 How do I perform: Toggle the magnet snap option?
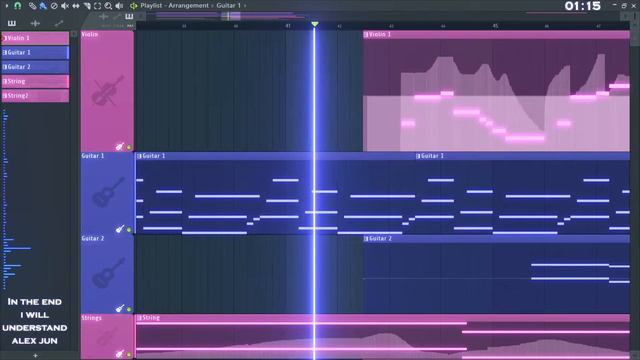pos(18,6)
